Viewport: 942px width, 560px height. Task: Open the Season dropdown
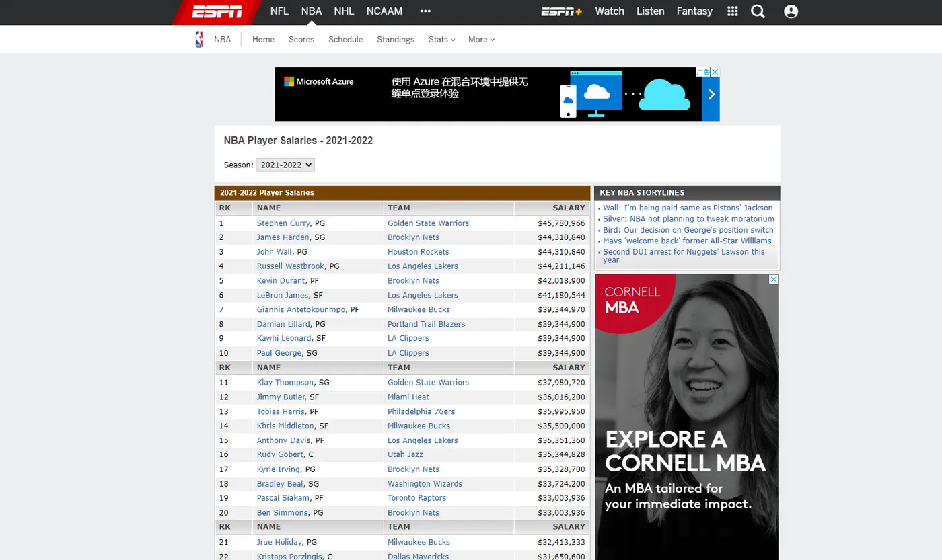click(x=285, y=165)
